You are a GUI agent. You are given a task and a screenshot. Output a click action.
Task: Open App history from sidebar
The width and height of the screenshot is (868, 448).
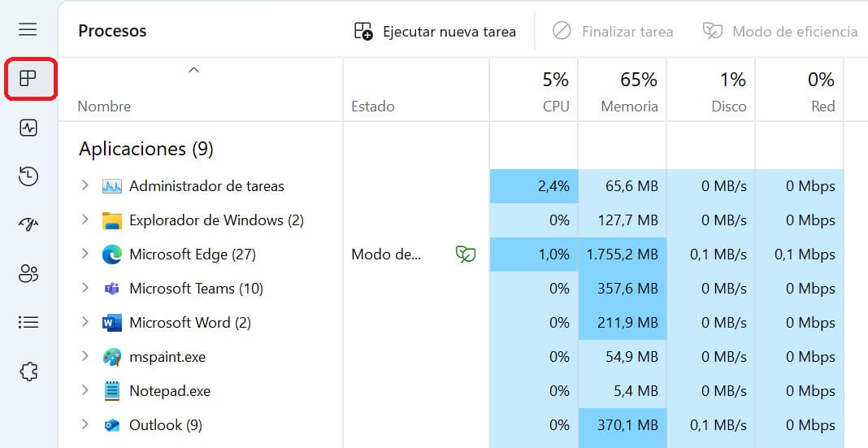[28, 176]
